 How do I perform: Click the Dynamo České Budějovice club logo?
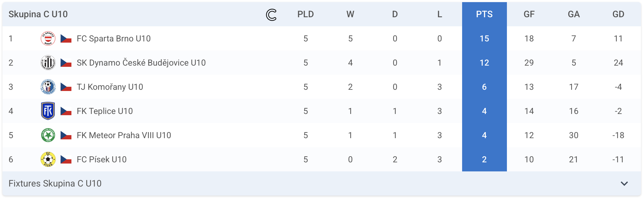click(x=48, y=63)
